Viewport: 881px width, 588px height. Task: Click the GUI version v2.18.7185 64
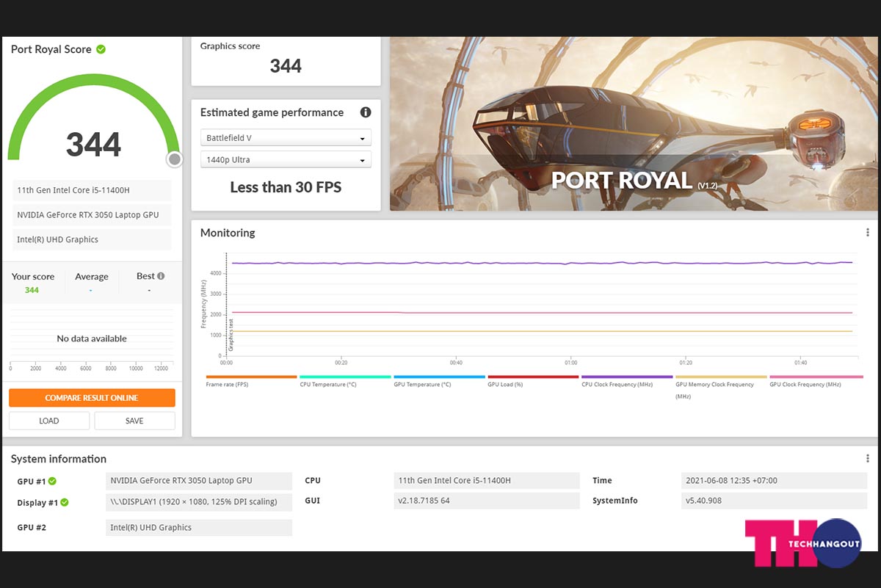pyautogui.click(x=486, y=501)
